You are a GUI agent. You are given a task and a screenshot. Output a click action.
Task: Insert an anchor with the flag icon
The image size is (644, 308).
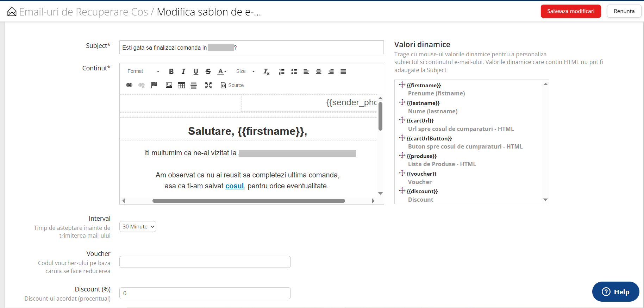pyautogui.click(x=154, y=85)
